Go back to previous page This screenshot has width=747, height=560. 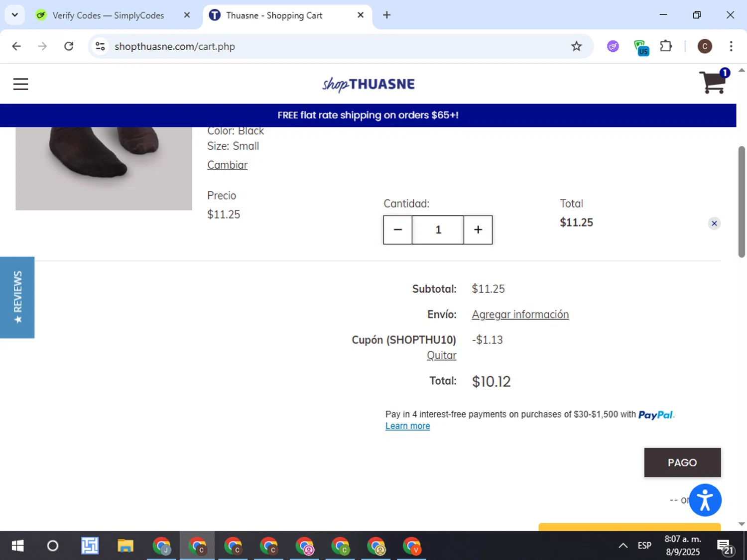pyautogui.click(x=16, y=46)
